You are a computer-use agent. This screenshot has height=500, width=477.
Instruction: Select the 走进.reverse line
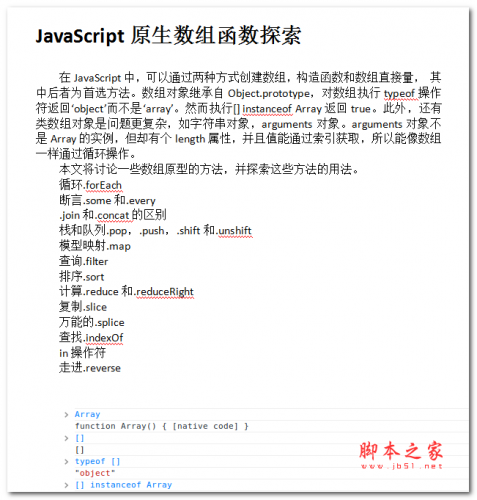click(x=90, y=368)
